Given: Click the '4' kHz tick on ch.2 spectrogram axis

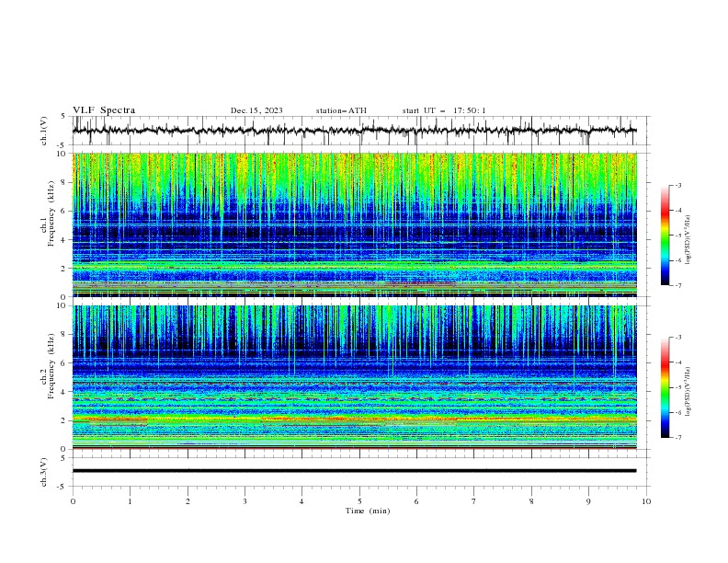Looking at the screenshot, I should (x=64, y=392).
